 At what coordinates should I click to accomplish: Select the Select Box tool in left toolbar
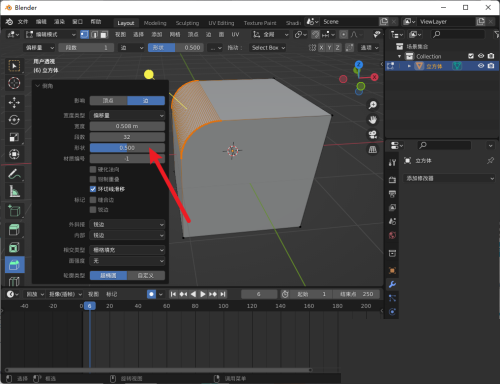[x=14, y=66]
